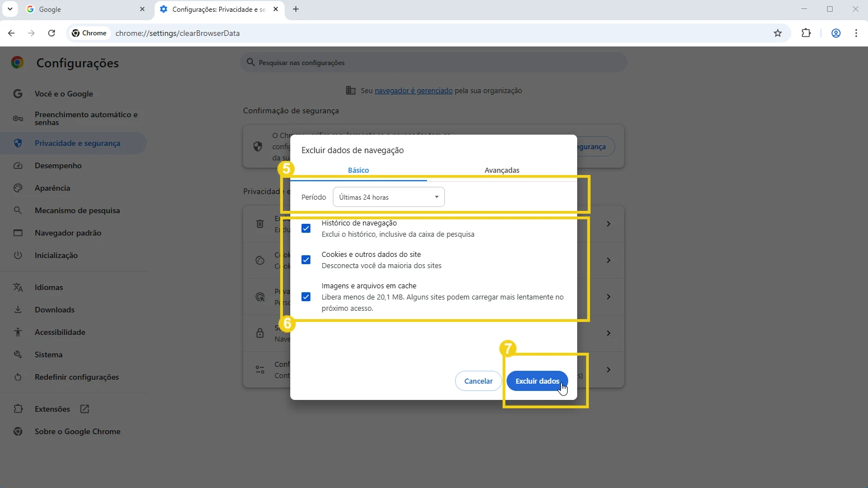
Task: Open Downloads settings section
Action: (73, 310)
